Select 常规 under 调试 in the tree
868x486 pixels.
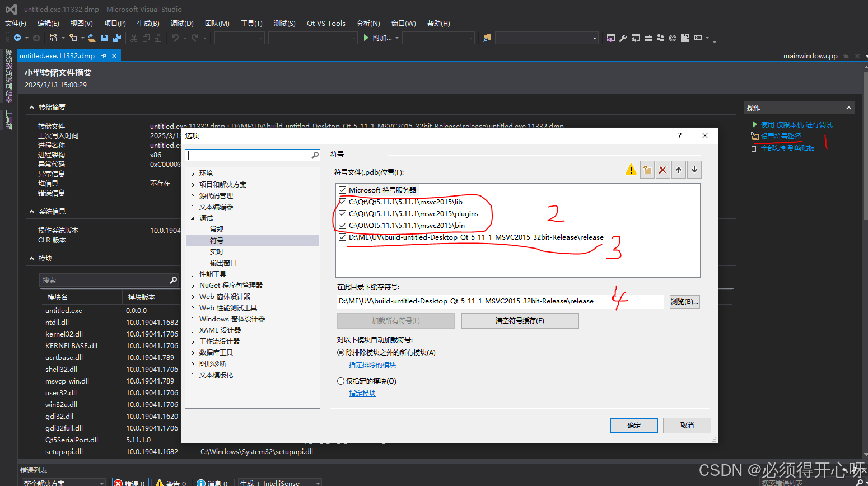217,230
